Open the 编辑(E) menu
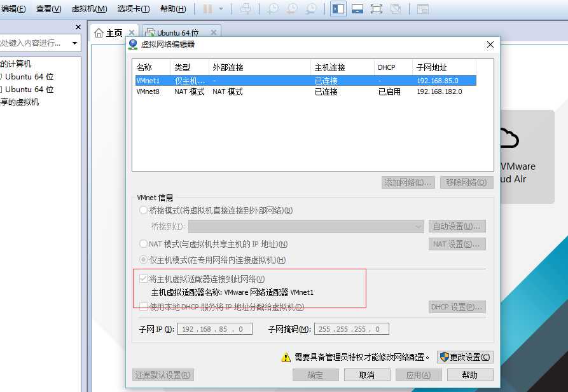 (13, 9)
